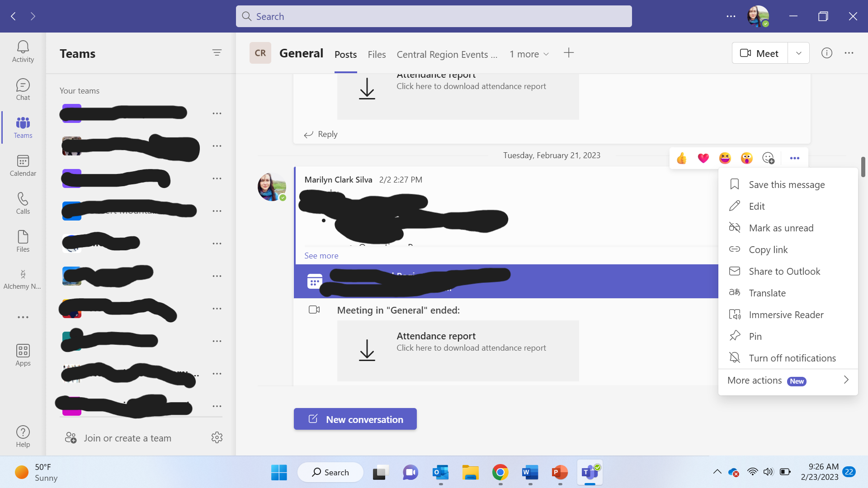Open the manage teams gear icon
The width and height of the screenshot is (868, 488).
[217, 437]
